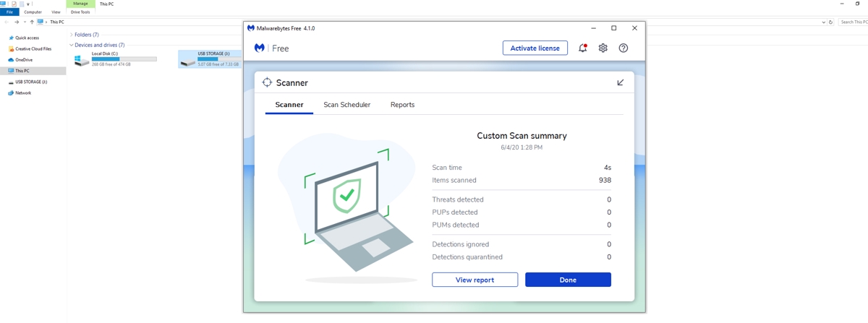Click the Threats detected row text
Screen dimensions: 868x323
pos(458,199)
